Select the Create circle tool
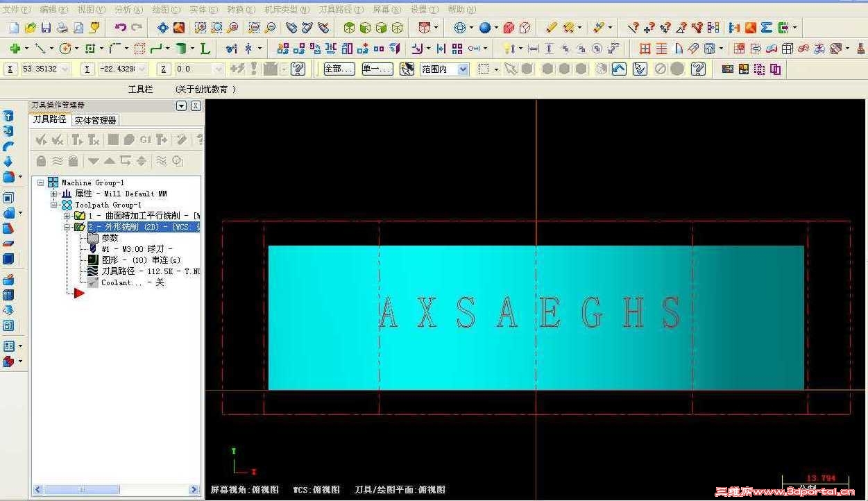 point(65,49)
